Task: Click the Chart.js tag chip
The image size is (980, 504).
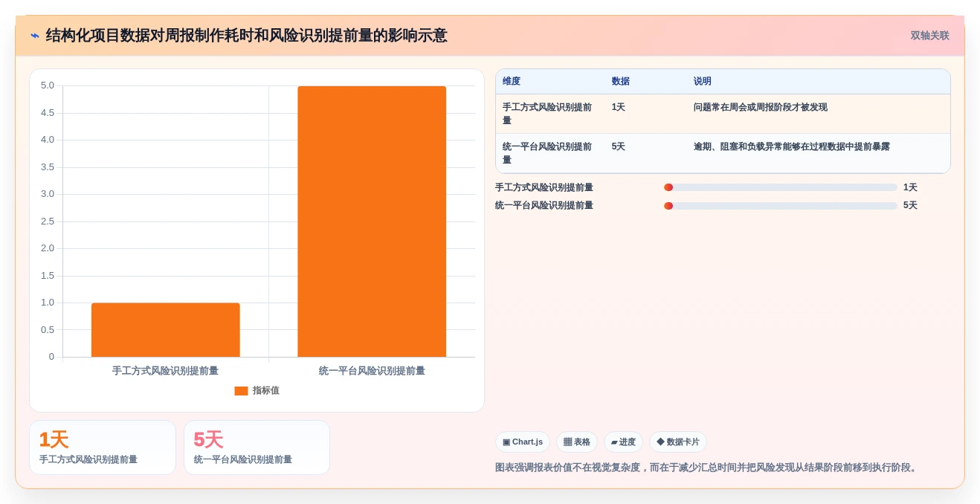Action: pos(523,442)
